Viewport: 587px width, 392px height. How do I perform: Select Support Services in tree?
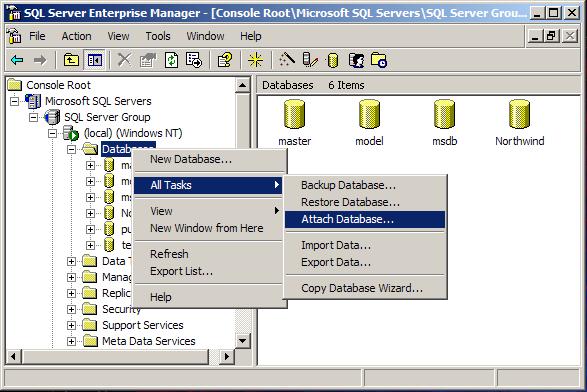click(143, 325)
